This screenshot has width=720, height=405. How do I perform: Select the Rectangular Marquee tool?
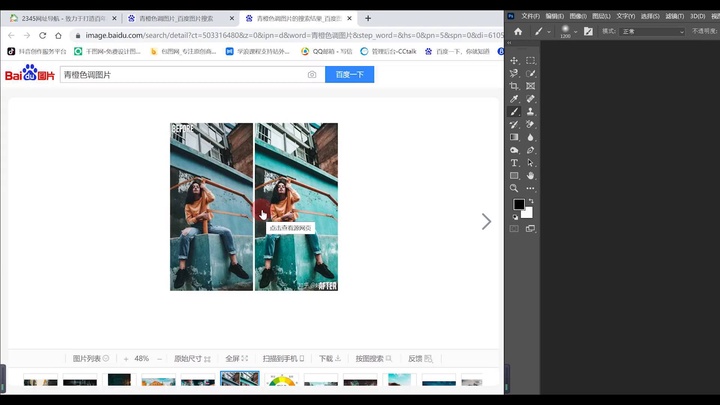530,61
